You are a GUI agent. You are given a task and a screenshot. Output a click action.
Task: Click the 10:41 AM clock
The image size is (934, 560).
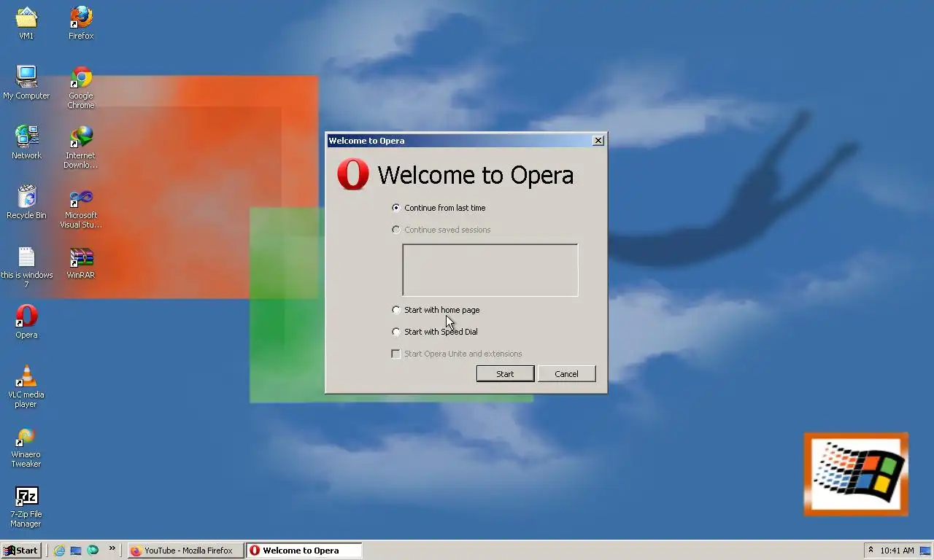897,551
